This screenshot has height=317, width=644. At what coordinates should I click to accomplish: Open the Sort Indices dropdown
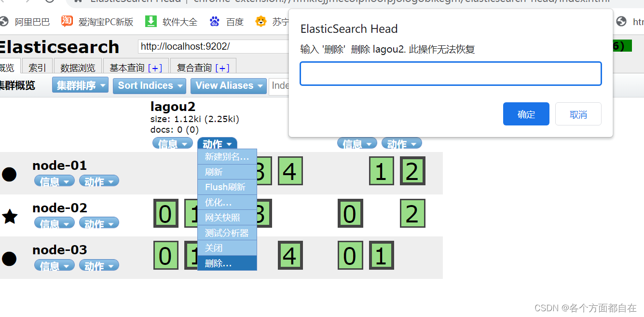tap(150, 85)
